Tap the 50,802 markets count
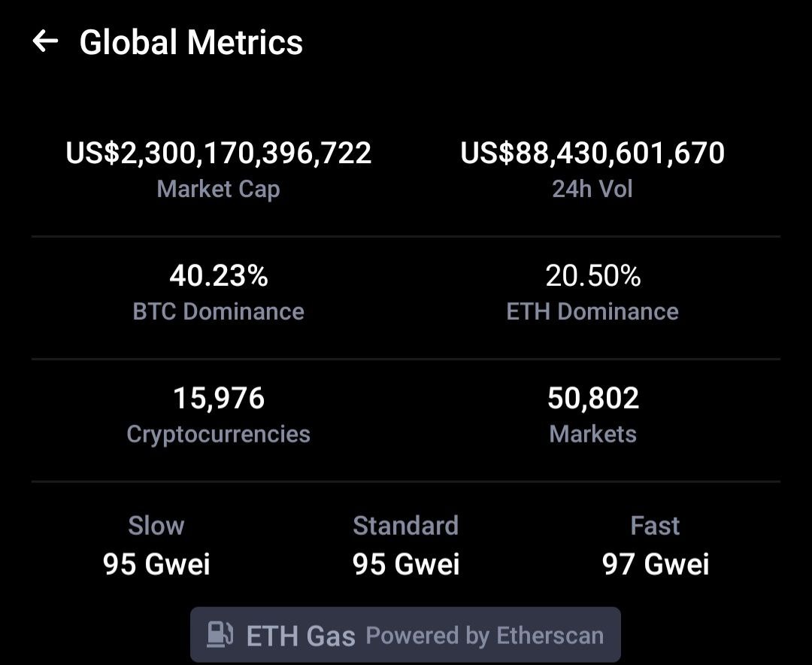The image size is (812, 665). coord(593,398)
